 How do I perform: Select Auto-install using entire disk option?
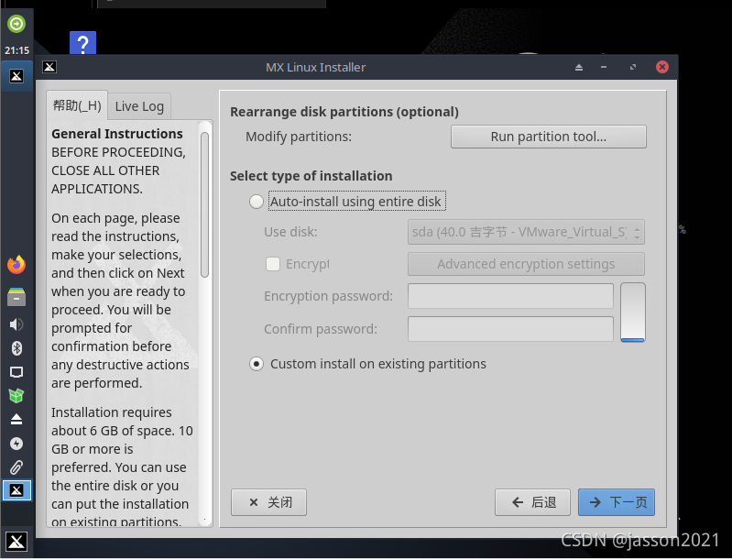(x=347, y=202)
